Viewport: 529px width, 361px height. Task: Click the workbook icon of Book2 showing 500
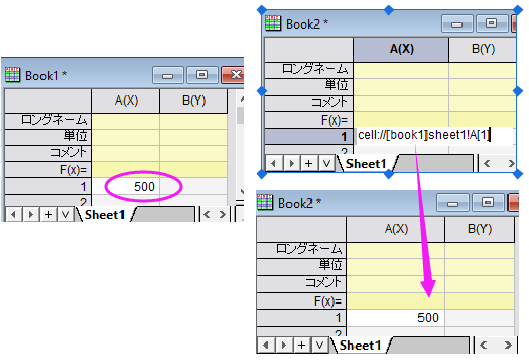tap(265, 202)
